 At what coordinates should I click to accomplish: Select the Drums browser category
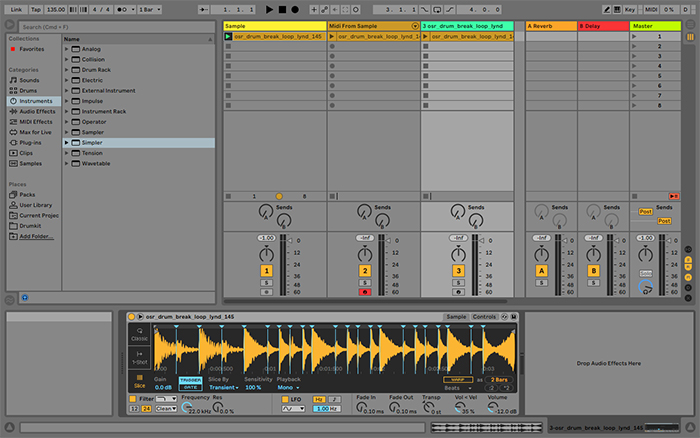click(28, 91)
